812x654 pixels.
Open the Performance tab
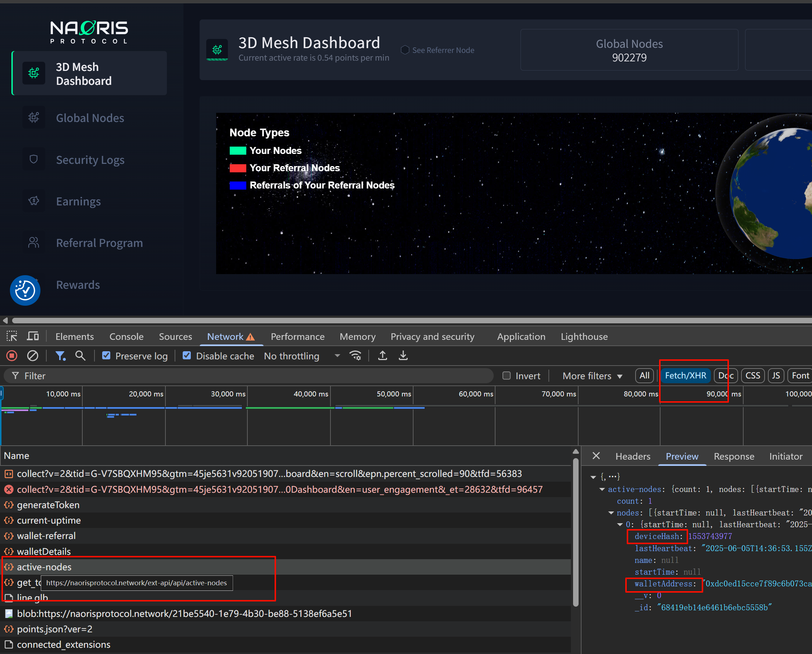click(298, 337)
